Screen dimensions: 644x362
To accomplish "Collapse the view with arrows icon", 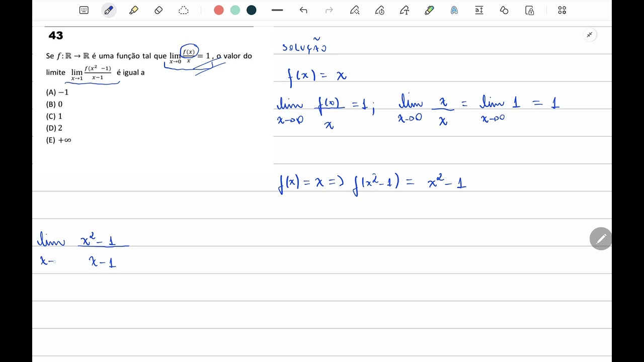I will pos(589,35).
